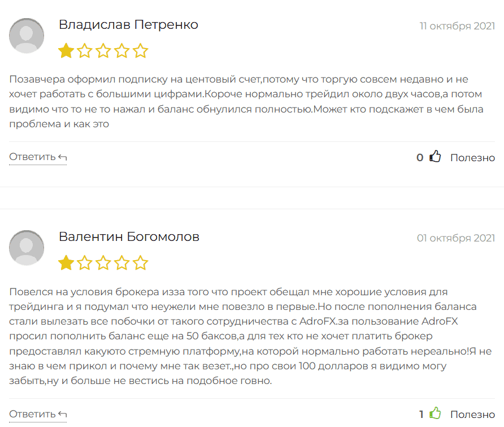This screenshot has height=427, width=504.
Task: Click the Полезно label next to the top review's like counter
Action: (x=472, y=157)
